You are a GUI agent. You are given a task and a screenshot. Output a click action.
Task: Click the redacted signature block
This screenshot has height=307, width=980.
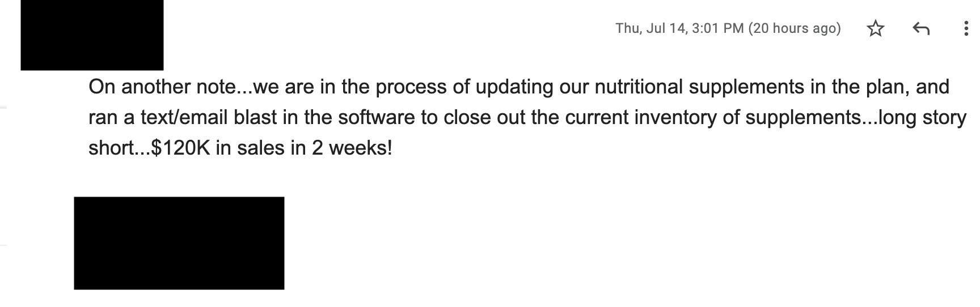pyautogui.click(x=179, y=243)
